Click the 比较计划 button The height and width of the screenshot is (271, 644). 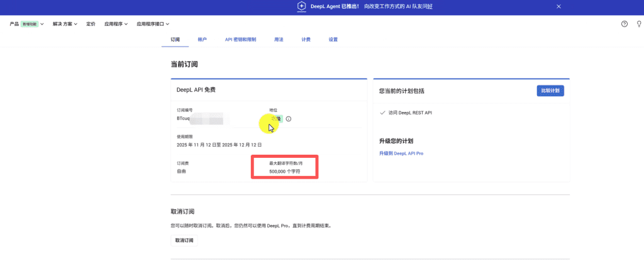point(550,91)
